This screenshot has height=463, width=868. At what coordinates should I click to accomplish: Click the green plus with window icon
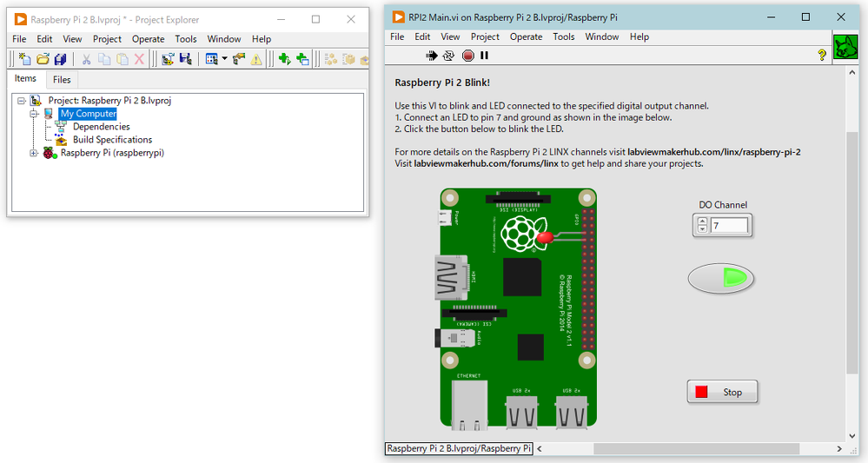pos(302,59)
